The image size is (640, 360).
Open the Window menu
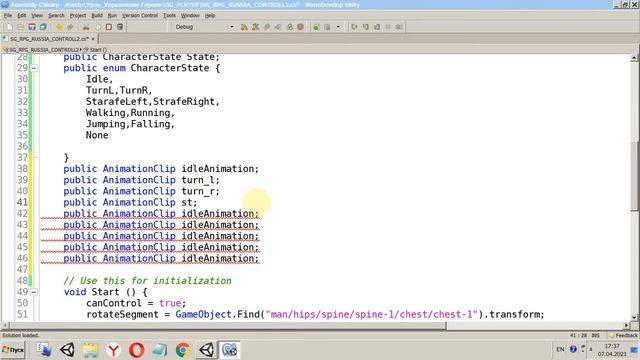pos(190,16)
